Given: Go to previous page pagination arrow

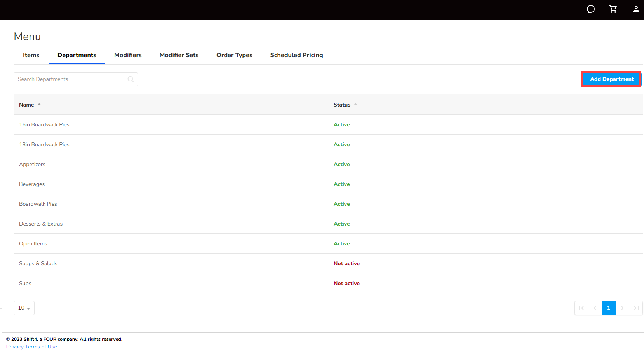Looking at the screenshot, I should click(x=595, y=308).
